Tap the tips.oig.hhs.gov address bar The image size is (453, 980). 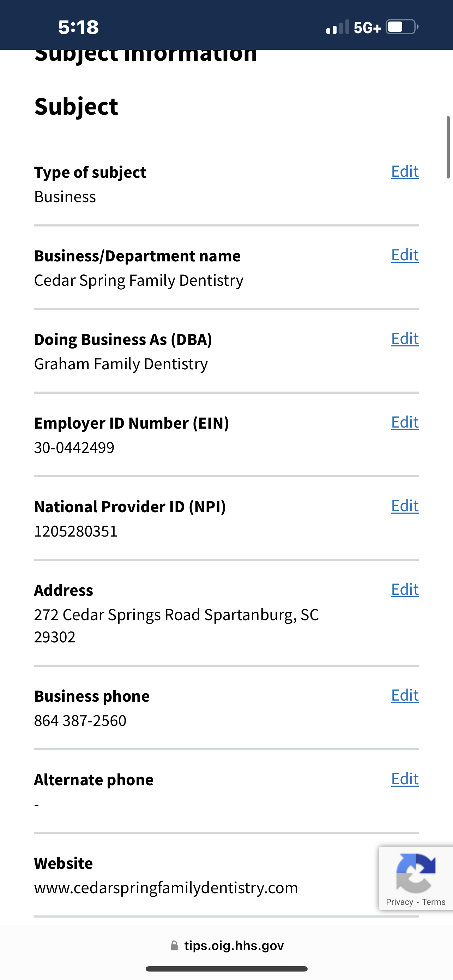(x=227, y=945)
